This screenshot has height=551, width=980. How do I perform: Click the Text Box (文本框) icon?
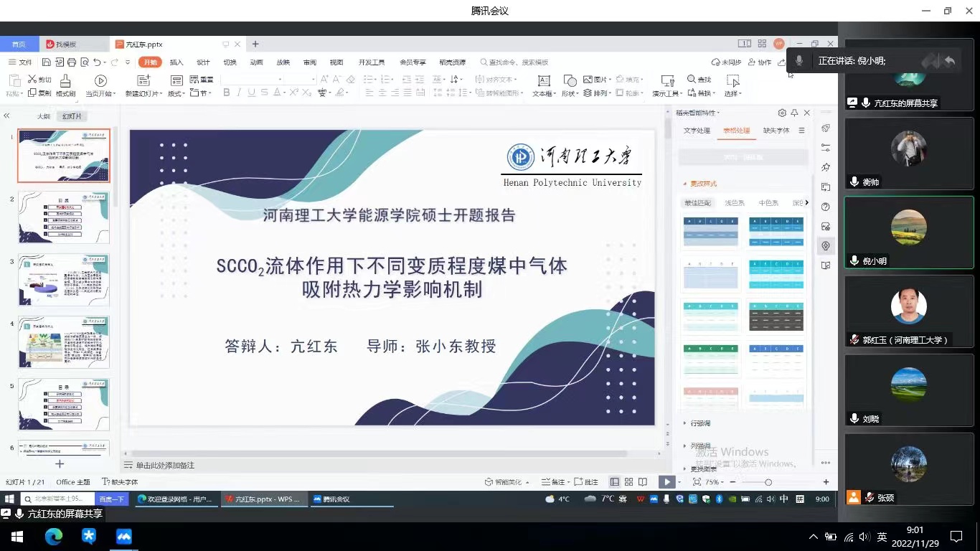[544, 81]
